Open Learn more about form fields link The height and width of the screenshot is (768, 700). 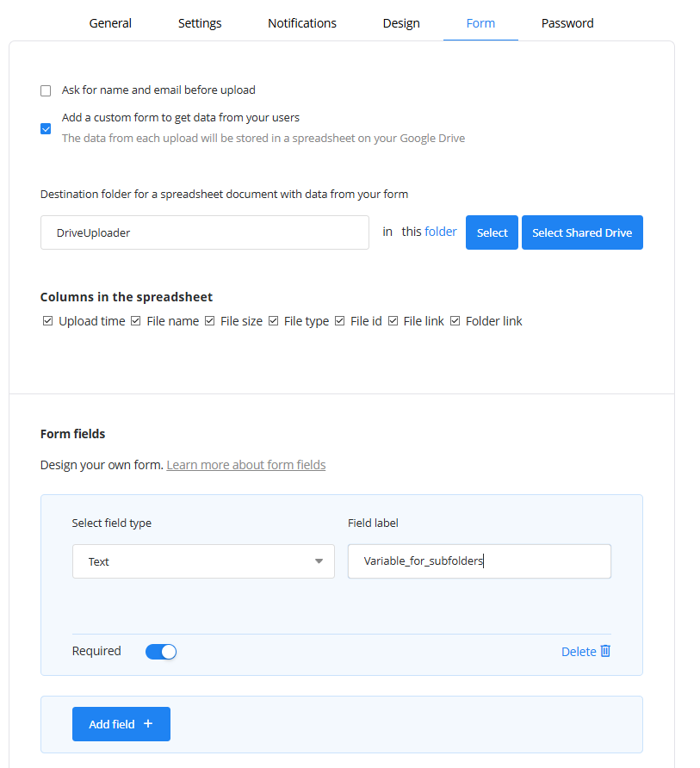tap(246, 465)
